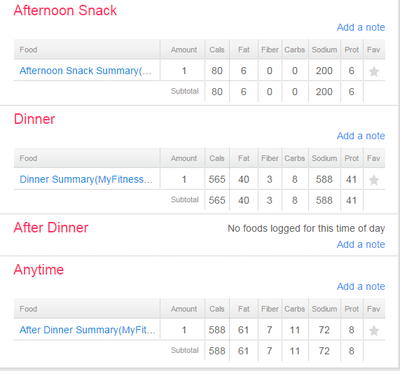Viewport: 400px width, 371px height.
Task: Open the Afternoon Snack Summary food link
Action: [x=85, y=71]
